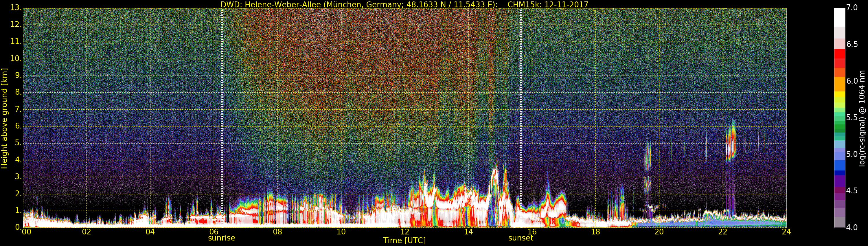Viewport: 868px width, 246px height.
Task: Click the "2." tick on the height axis
Action: (x=18, y=194)
